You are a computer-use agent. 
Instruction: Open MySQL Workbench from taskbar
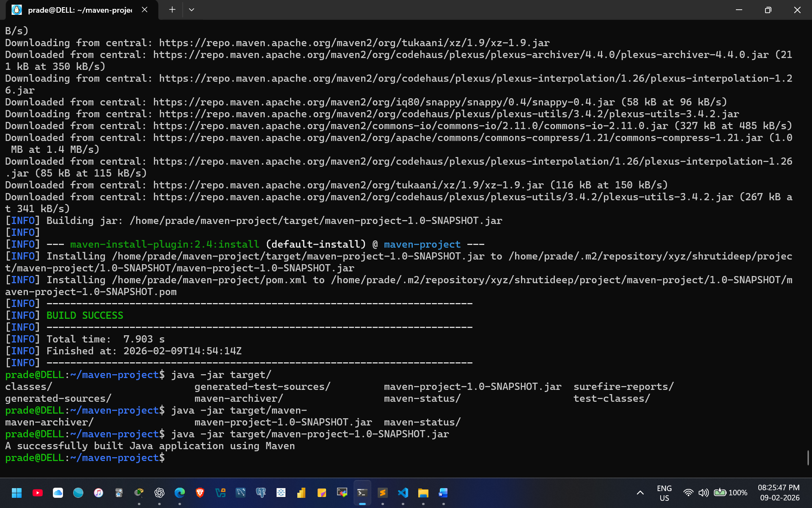coord(241,493)
